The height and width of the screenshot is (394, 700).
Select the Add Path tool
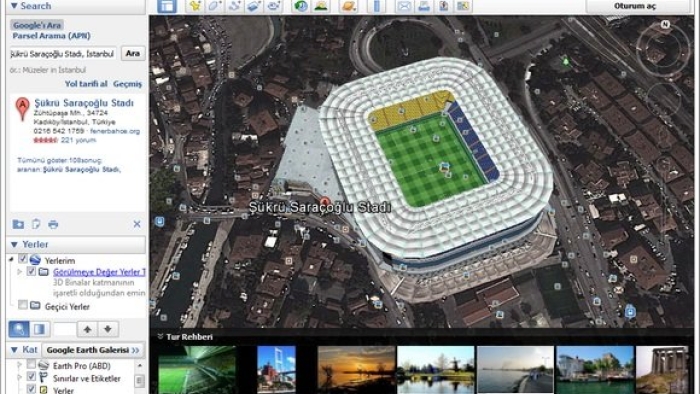[x=234, y=6]
